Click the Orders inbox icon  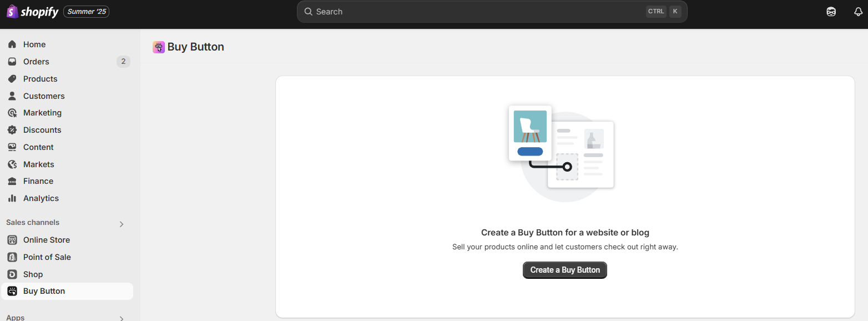pyautogui.click(x=12, y=62)
